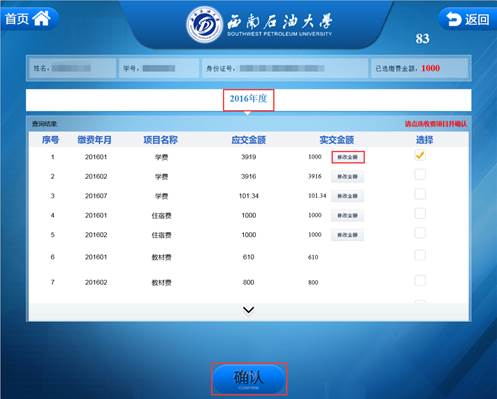
Task: Check the box for row 2 学费 201602
Action: pos(420,175)
